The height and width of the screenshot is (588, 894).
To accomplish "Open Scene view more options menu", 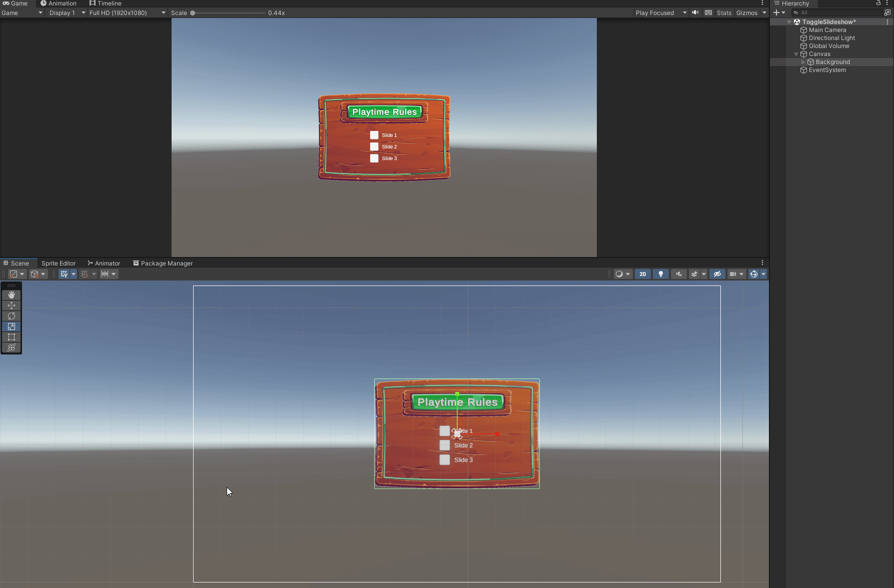I will click(762, 263).
